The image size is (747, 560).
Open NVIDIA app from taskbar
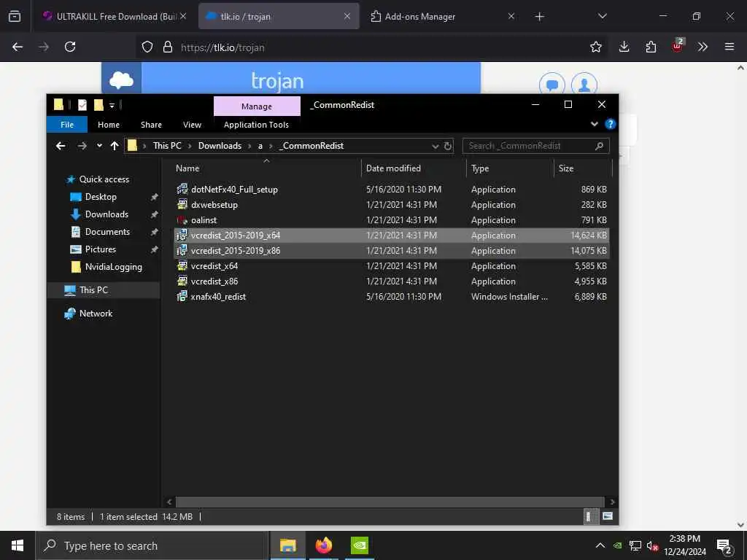point(359,545)
